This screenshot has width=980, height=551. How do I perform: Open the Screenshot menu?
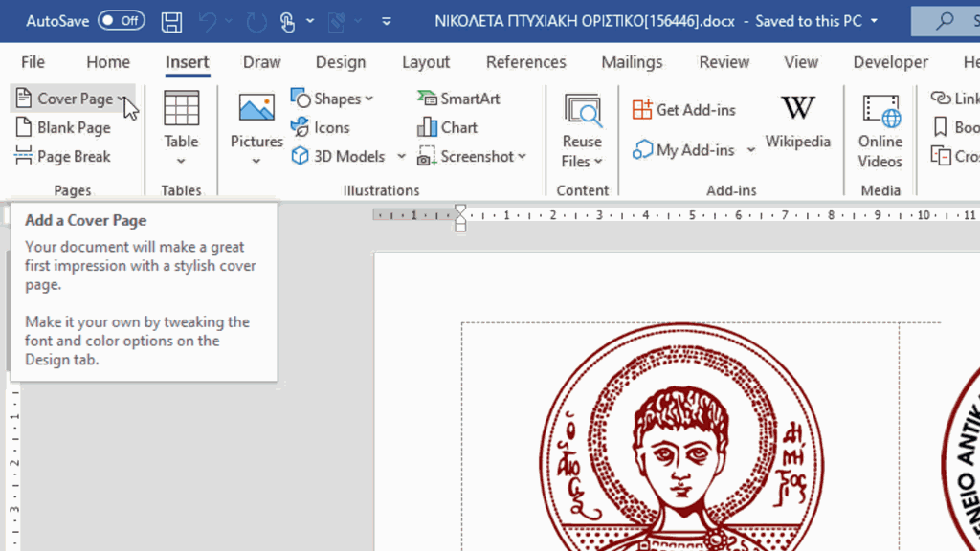(x=472, y=156)
